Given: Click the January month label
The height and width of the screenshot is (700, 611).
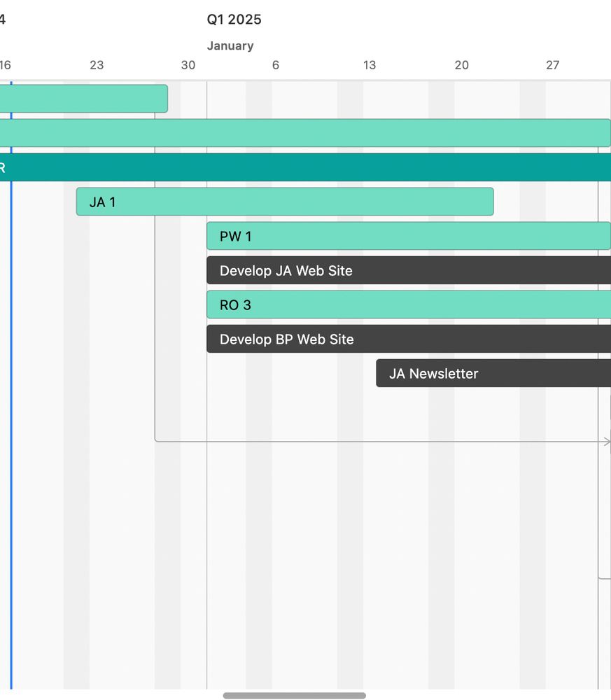Looking at the screenshot, I should (232, 45).
